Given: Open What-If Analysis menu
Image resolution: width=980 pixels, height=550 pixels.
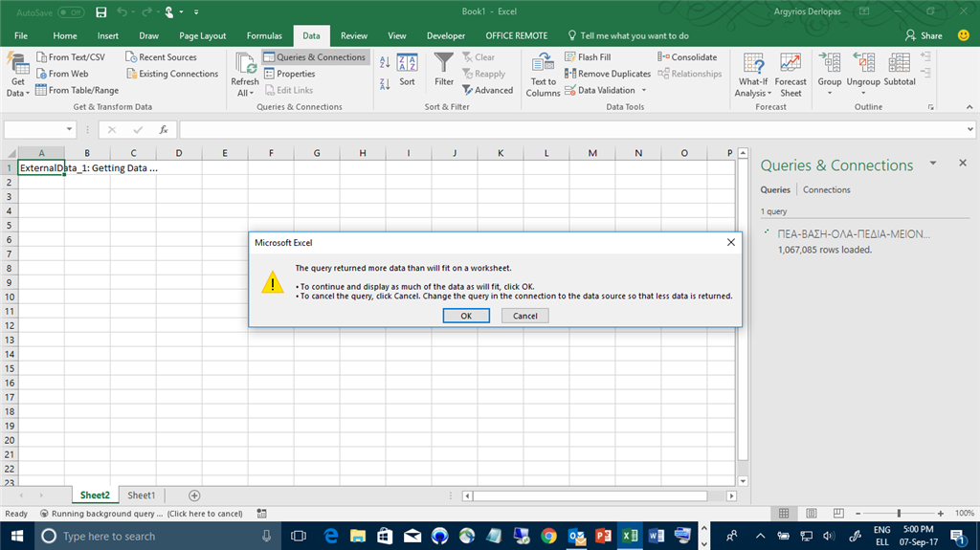Looking at the screenshot, I should coord(753,75).
